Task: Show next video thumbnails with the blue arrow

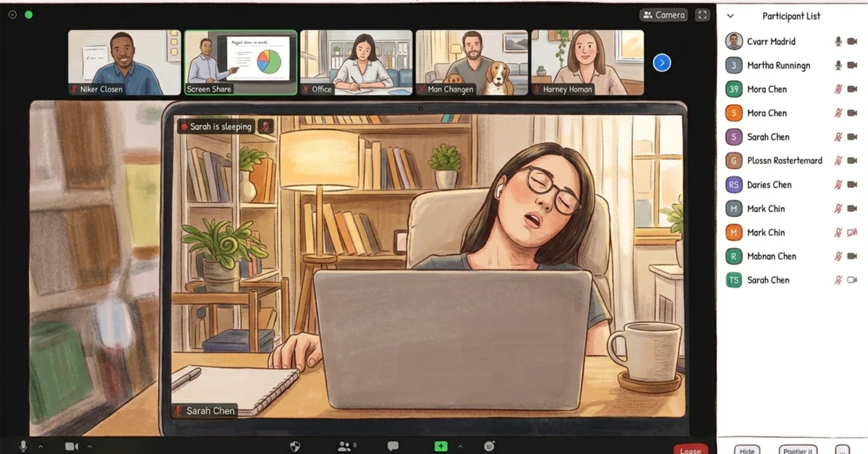Action: tap(661, 63)
